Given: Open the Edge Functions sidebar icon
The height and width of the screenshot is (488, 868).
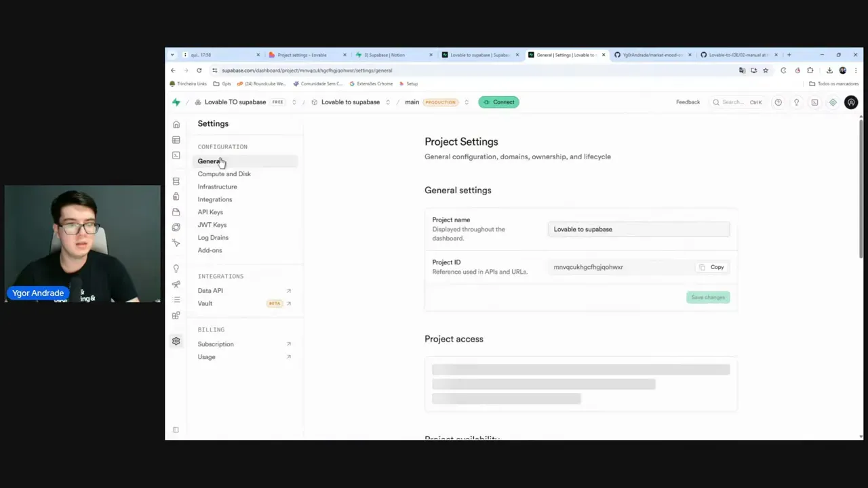Looking at the screenshot, I should tap(176, 227).
